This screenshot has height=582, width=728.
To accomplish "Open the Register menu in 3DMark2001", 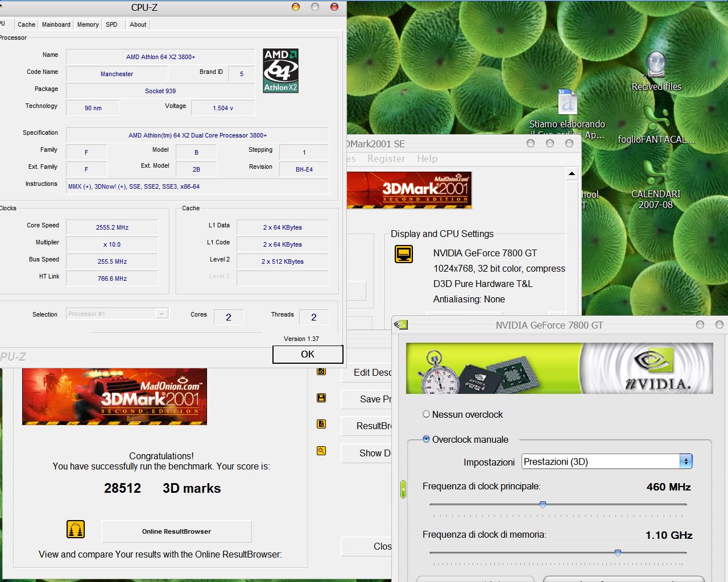I will tap(386, 159).
